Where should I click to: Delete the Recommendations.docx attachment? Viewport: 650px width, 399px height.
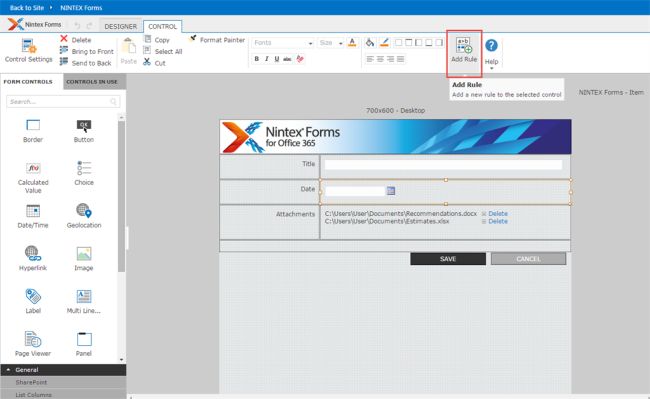tap(497, 213)
